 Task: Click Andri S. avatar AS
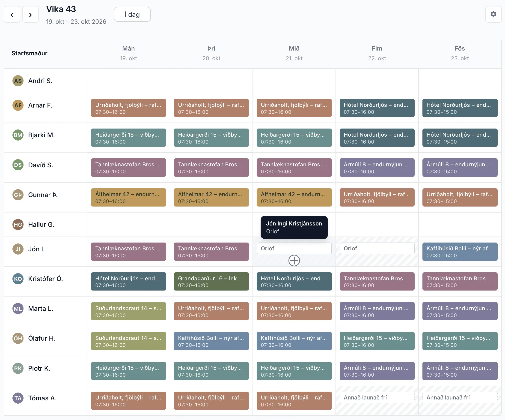pos(18,81)
